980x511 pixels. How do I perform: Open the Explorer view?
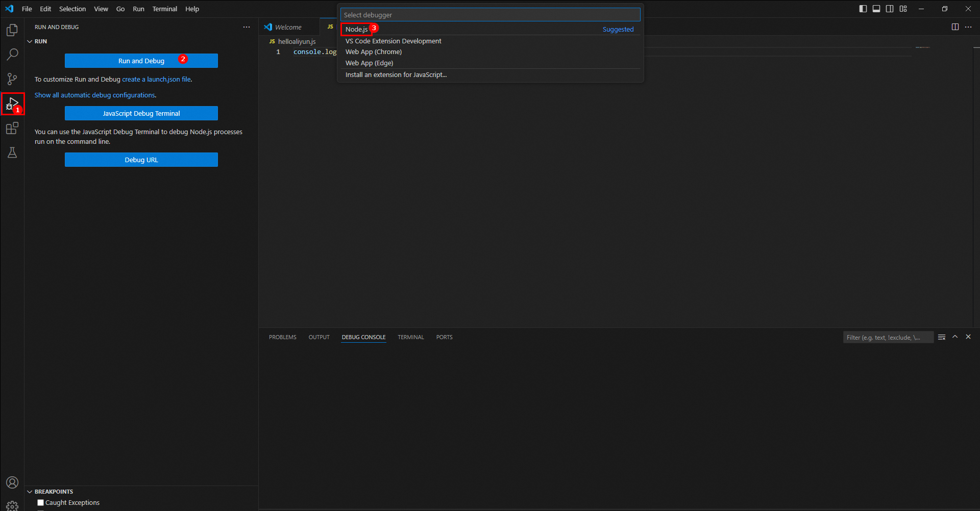click(12, 30)
